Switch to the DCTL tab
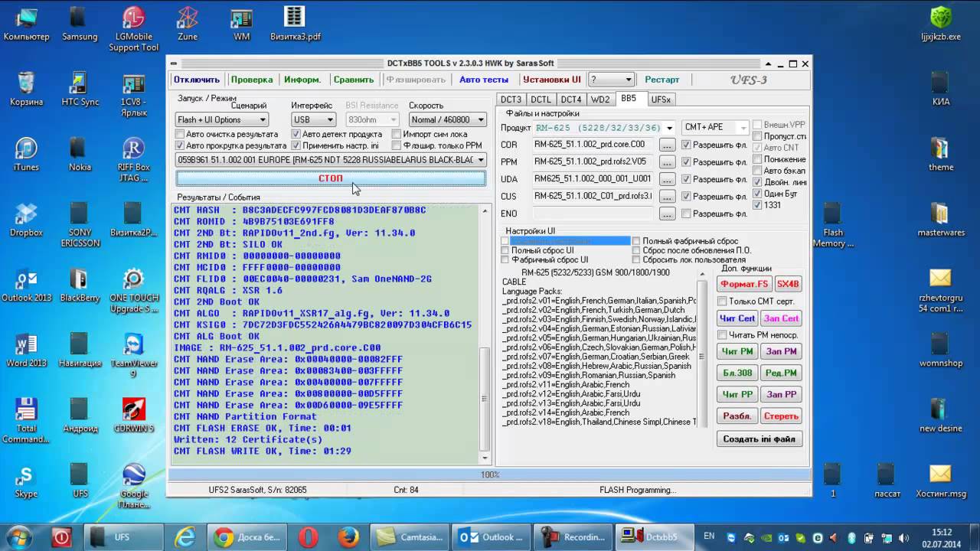This screenshot has width=980, height=551. [541, 99]
